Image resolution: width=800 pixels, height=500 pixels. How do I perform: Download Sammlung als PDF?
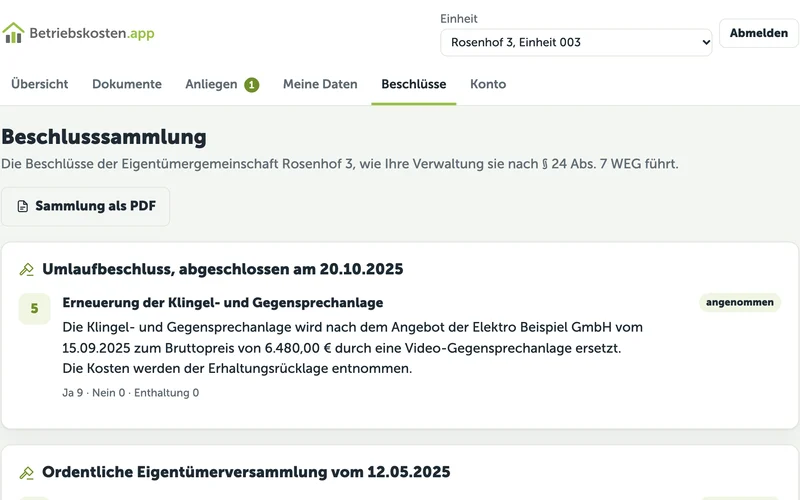click(85, 206)
